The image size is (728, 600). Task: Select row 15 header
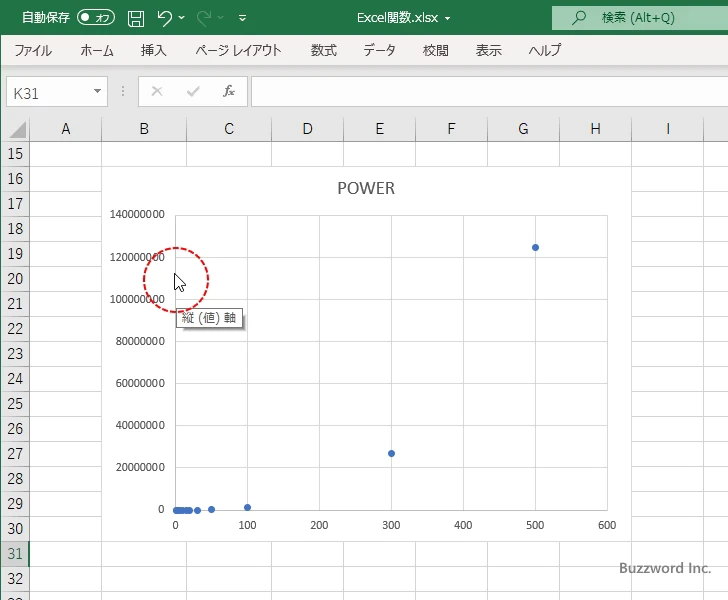tap(15, 154)
